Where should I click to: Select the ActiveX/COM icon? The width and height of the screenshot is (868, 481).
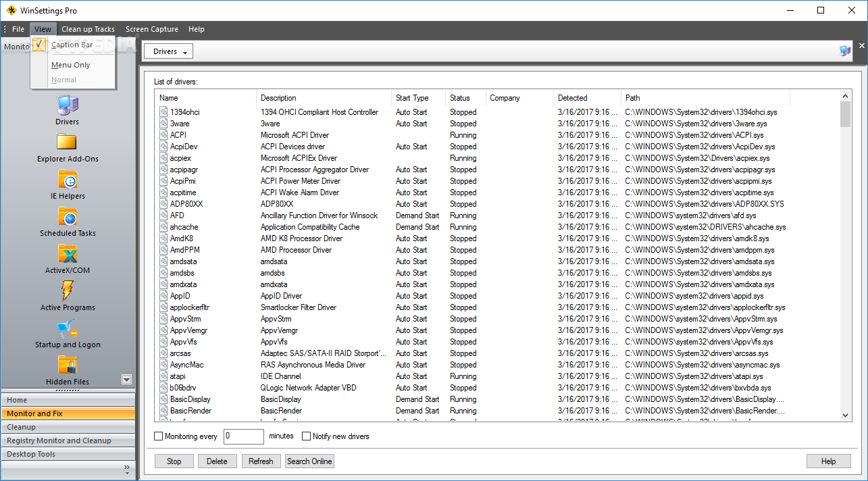click(x=68, y=253)
